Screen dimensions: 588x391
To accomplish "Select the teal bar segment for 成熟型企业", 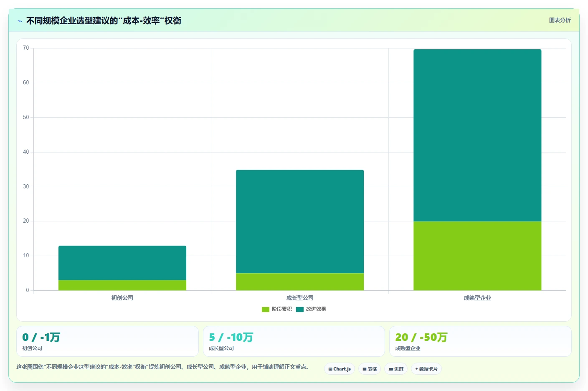I will click(477, 135).
